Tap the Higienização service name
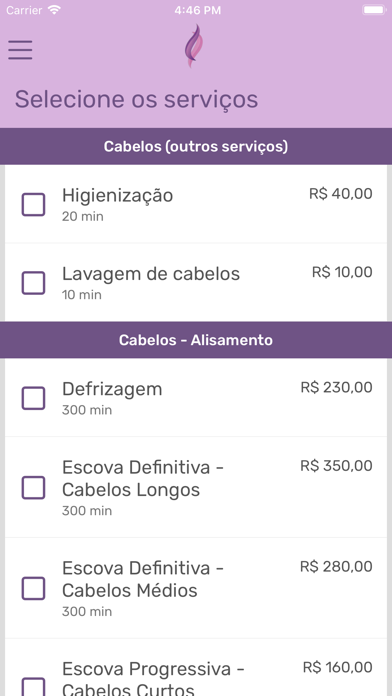Screen dimensions: 392x696 [117, 196]
